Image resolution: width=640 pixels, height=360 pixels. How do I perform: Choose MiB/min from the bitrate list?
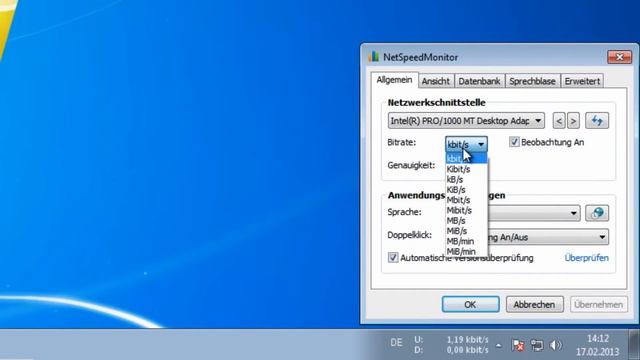(467, 251)
